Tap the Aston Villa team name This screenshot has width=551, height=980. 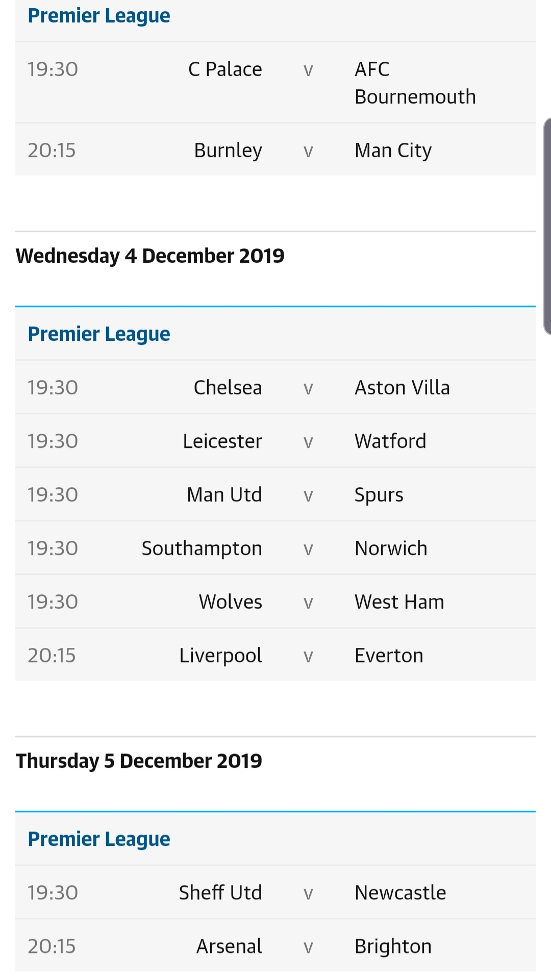[402, 388]
